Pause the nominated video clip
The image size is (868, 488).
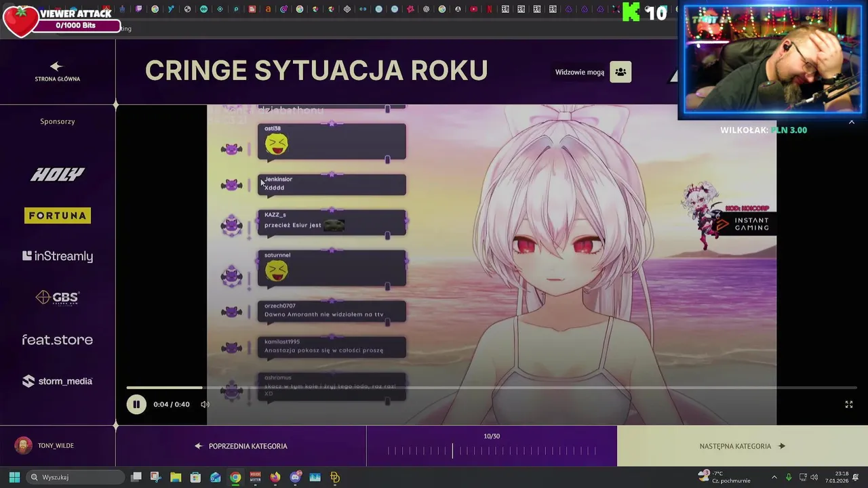136,405
